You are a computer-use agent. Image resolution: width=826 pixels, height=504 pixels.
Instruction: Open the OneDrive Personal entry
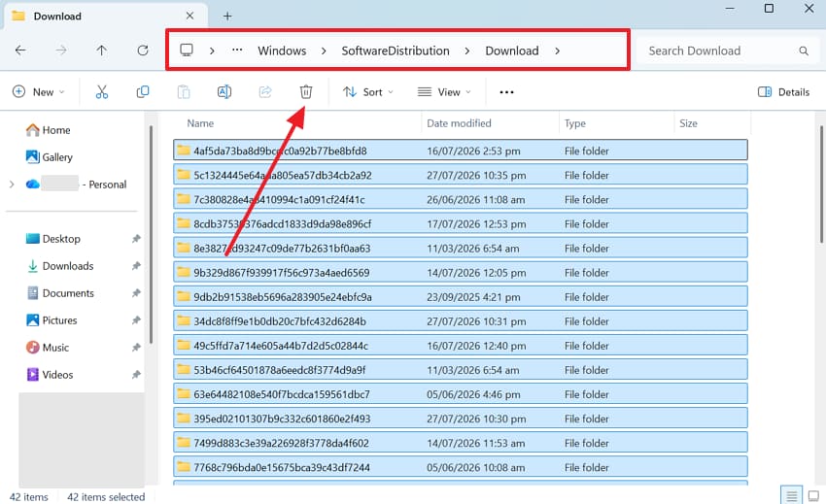(x=77, y=185)
